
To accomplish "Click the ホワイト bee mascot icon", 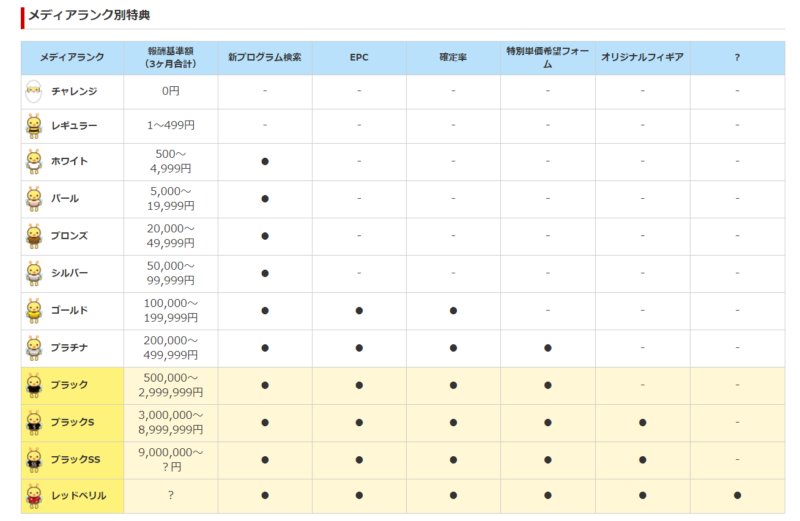I will [x=34, y=162].
